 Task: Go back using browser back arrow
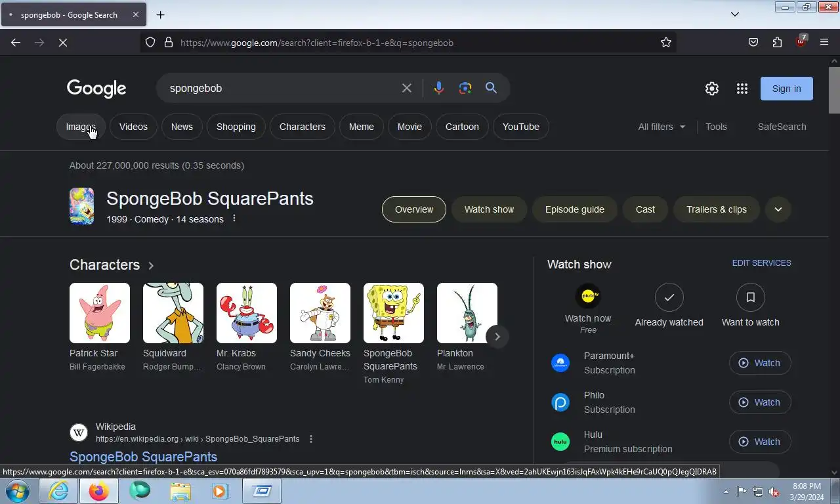click(16, 43)
